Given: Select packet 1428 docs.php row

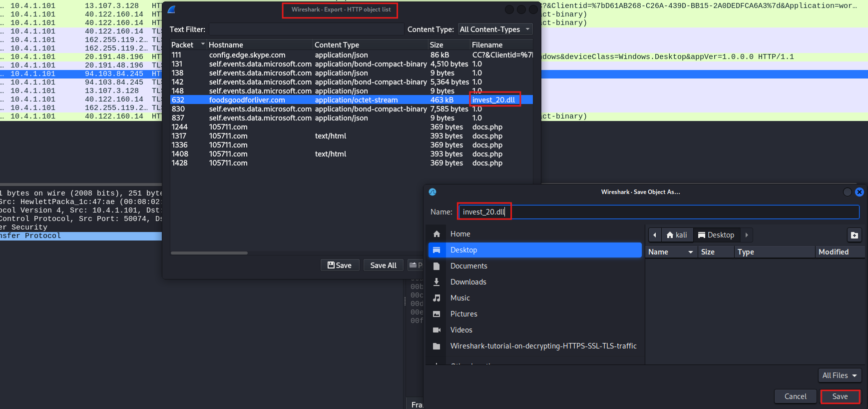Looking at the screenshot, I should coord(352,163).
